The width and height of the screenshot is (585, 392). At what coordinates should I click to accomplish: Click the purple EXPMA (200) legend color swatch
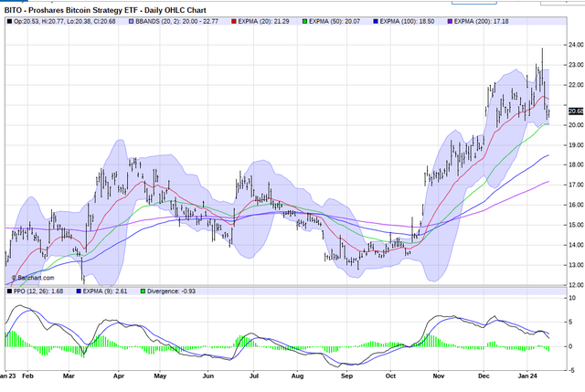[x=450, y=22]
